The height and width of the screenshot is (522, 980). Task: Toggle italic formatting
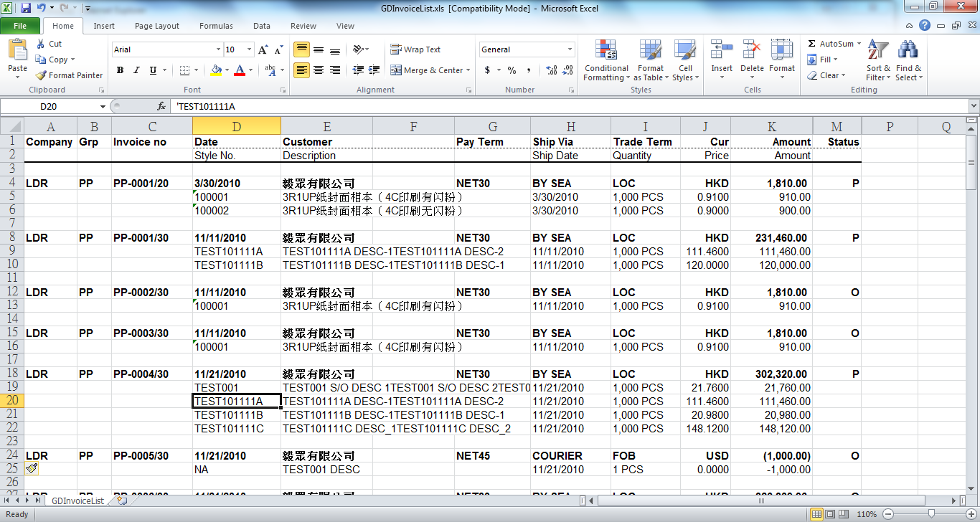point(136,70)
